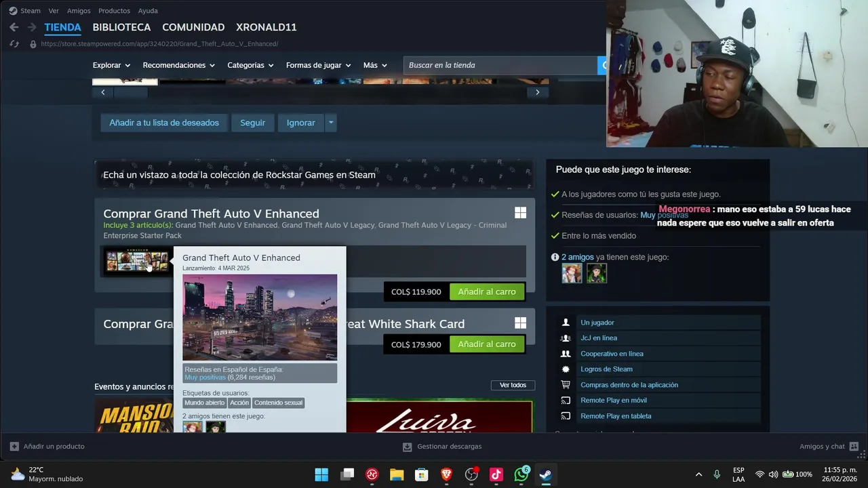The image size is (868, 488).
Task: Click the Mundo abierto tag
Action: 204,403
